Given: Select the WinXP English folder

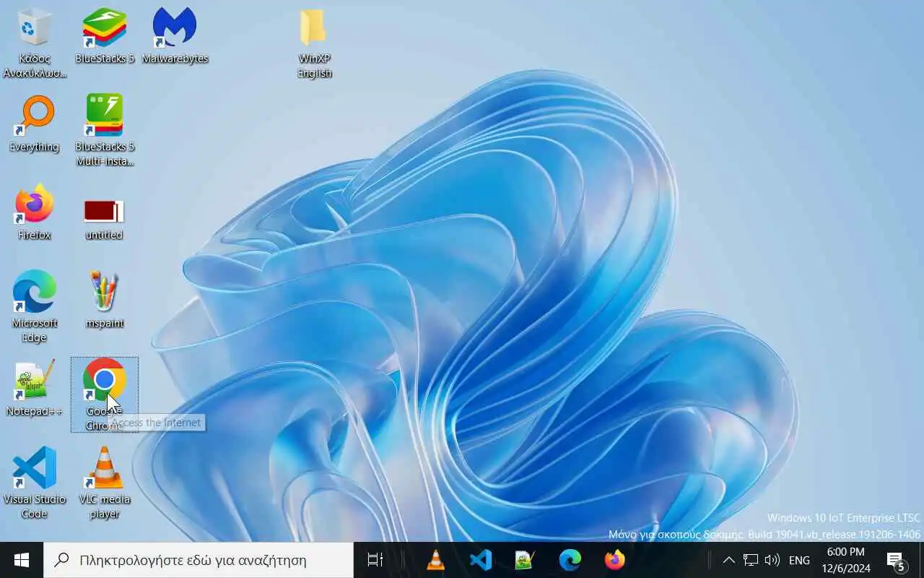Looking at the screenshot, I should 314,43.
